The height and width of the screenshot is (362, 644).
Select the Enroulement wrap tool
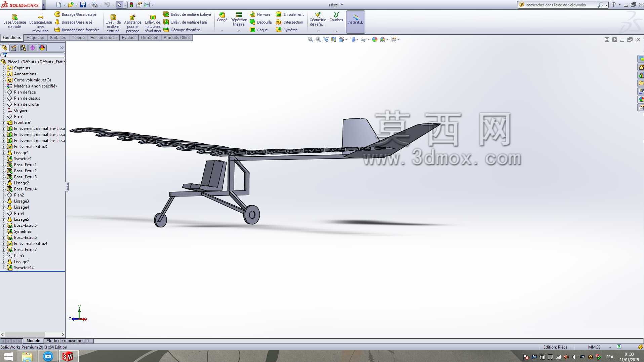(x=290, y=14)
